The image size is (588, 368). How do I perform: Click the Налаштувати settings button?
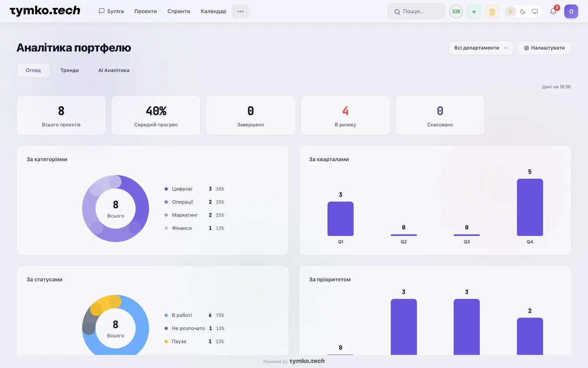(544, 48)
